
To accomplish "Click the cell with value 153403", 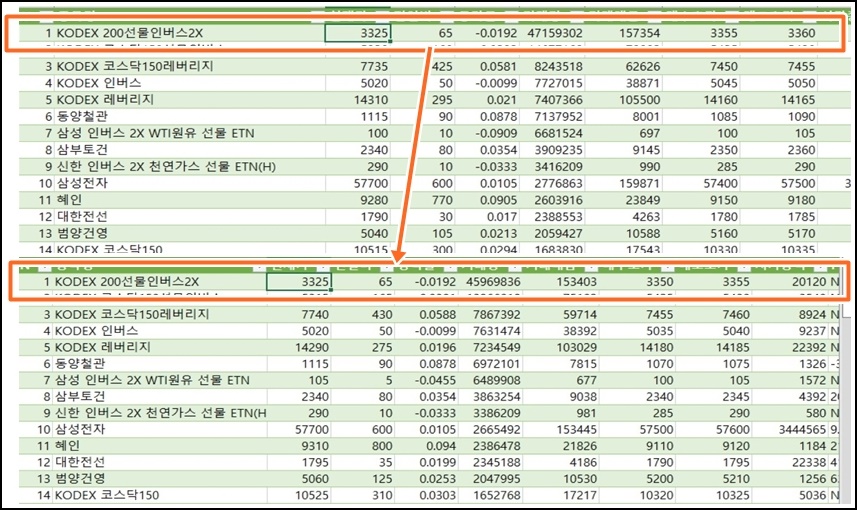I will (x=561, y=282).
